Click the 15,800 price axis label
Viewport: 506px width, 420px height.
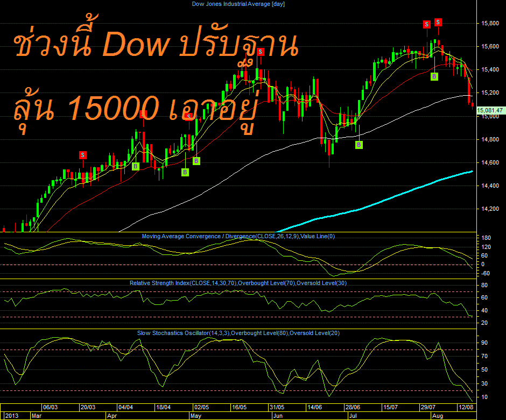click(490, 23)
